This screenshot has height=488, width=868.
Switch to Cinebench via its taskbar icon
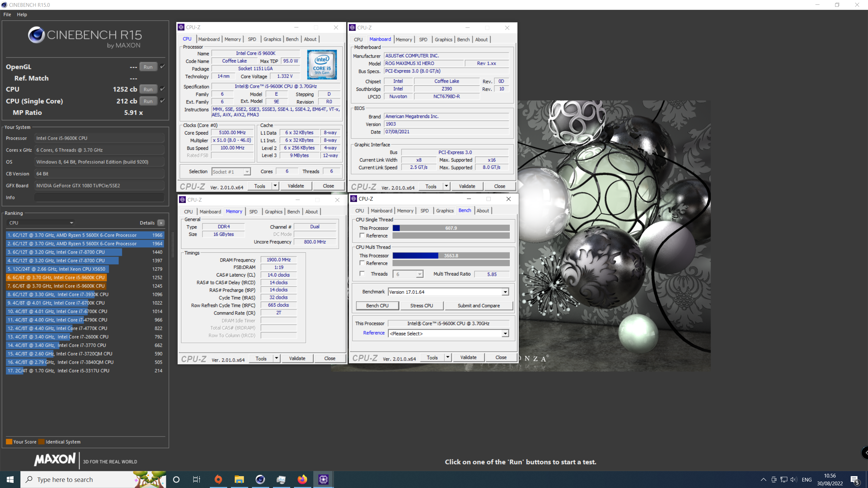click(x=260, y=480)
